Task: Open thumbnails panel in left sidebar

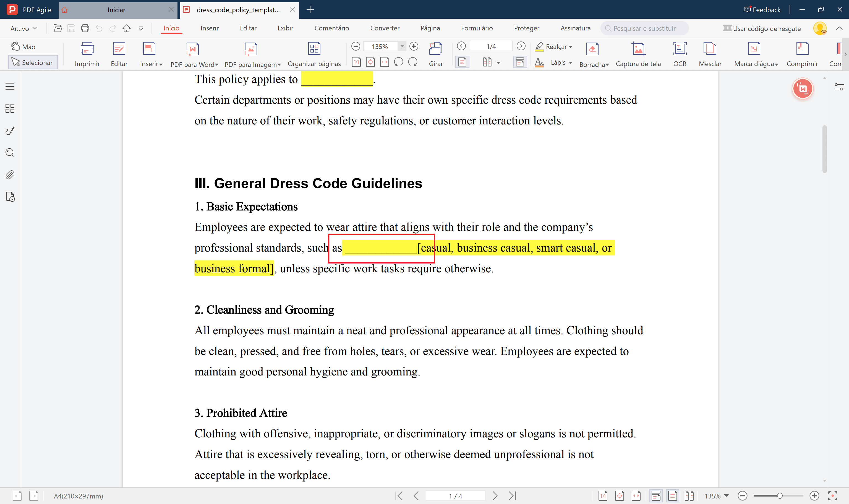Action: coord(10,109)
